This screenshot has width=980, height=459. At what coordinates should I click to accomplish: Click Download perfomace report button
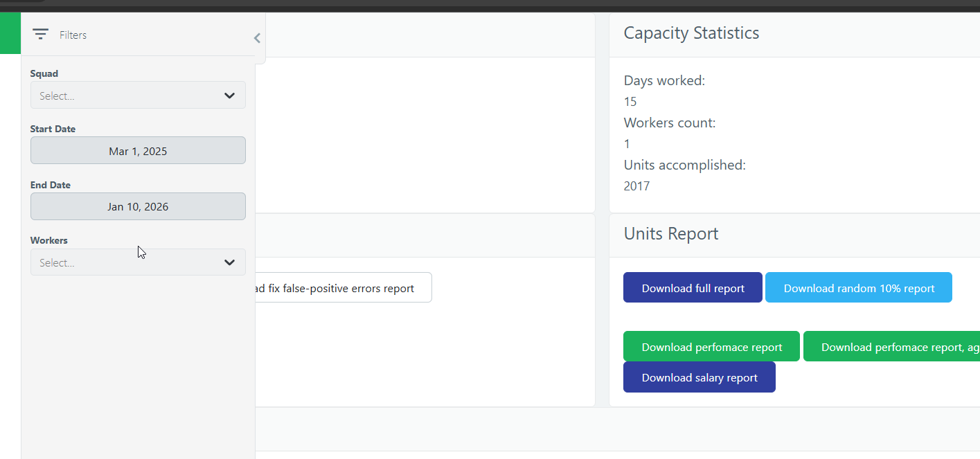[x=711, y=347]
